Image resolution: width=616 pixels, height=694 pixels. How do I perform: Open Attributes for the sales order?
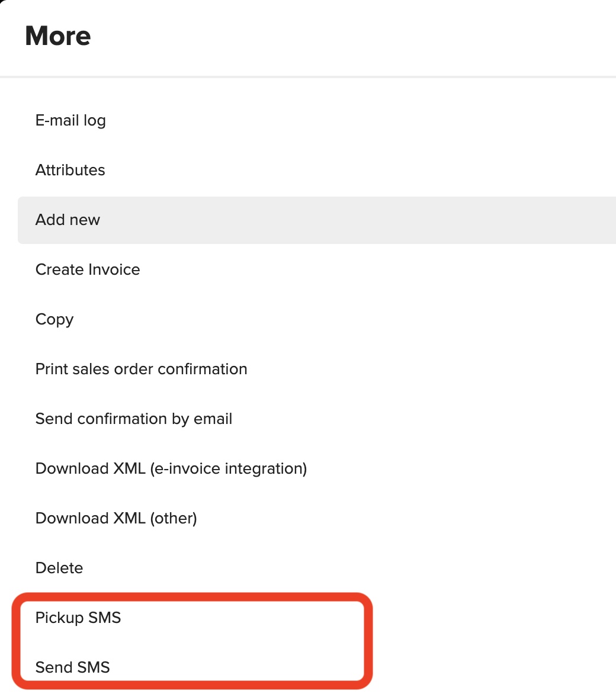coord(70,170)
